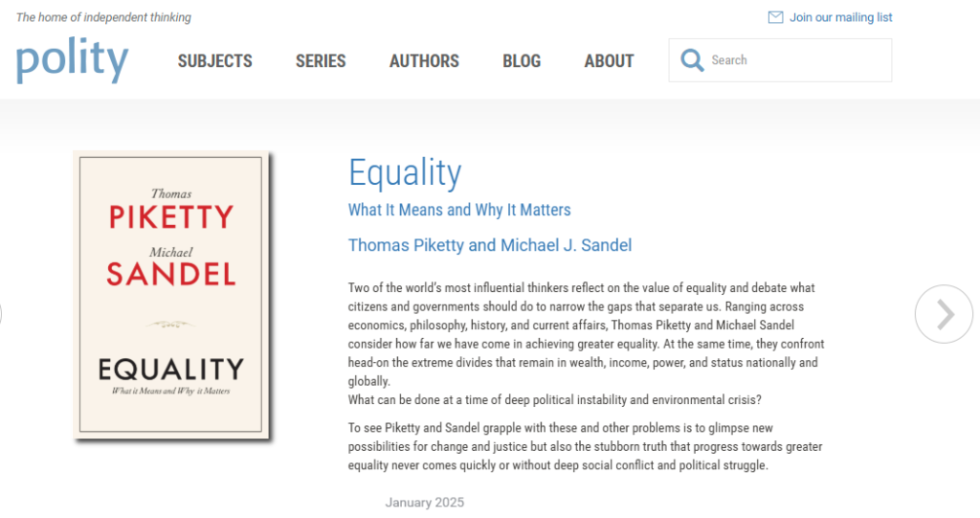Navigate to the AUTHORS section
The image size is (980, 518).
(424, 61)
